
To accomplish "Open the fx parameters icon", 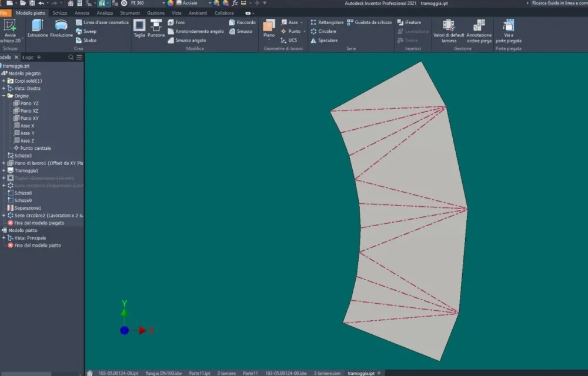I will 235,3.
